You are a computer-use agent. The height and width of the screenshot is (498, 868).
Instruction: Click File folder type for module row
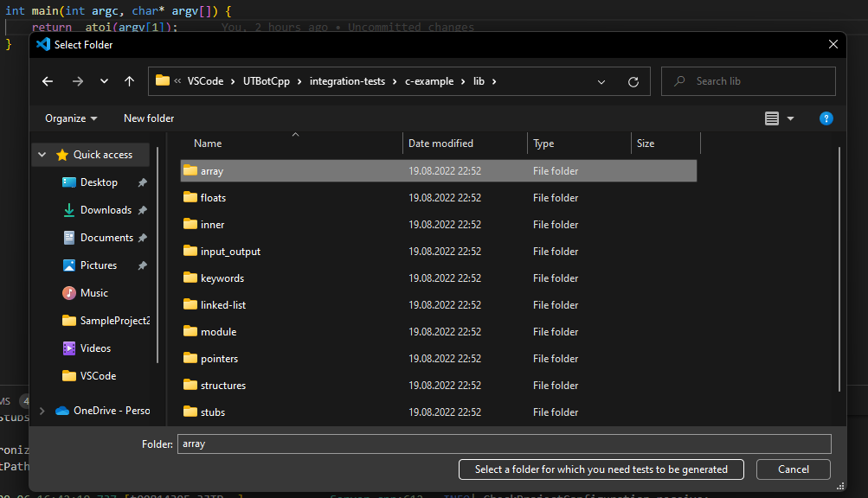556,332
